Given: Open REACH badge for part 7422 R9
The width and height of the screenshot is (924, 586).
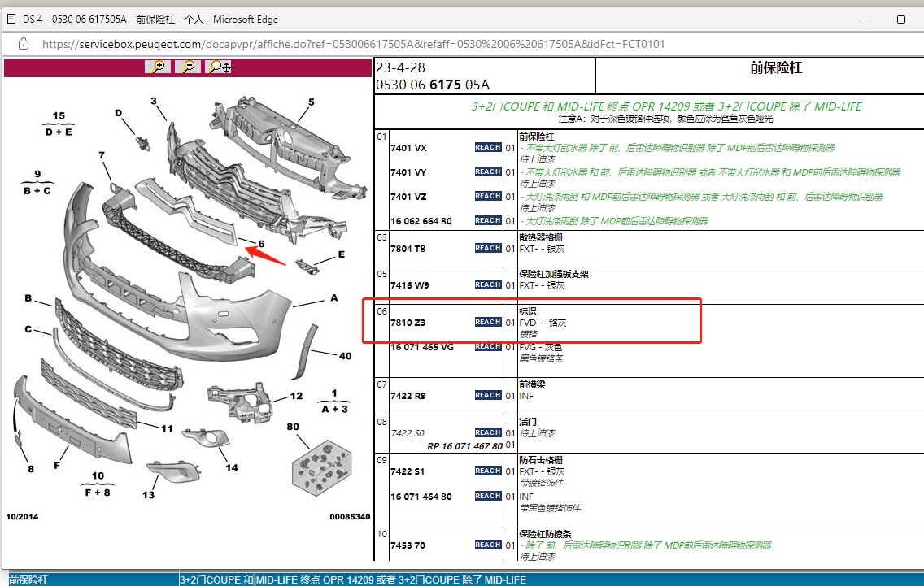Looking at the screenshot, I should 488,395.
